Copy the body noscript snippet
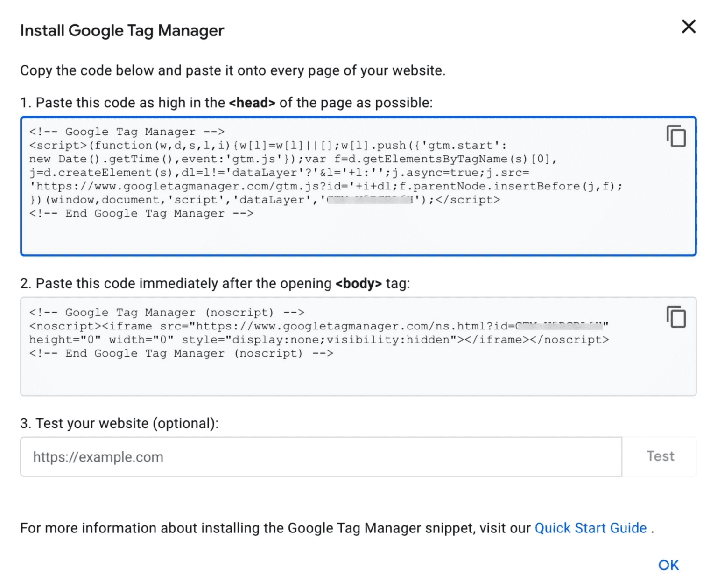This screenshot has height=588, width=717. tap(676, 317)
